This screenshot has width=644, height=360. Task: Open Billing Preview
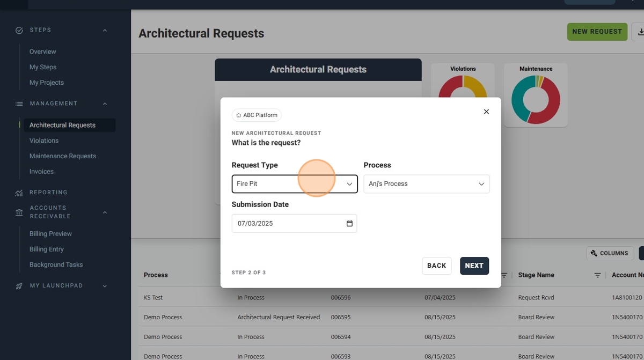click(x=50, y=234)
